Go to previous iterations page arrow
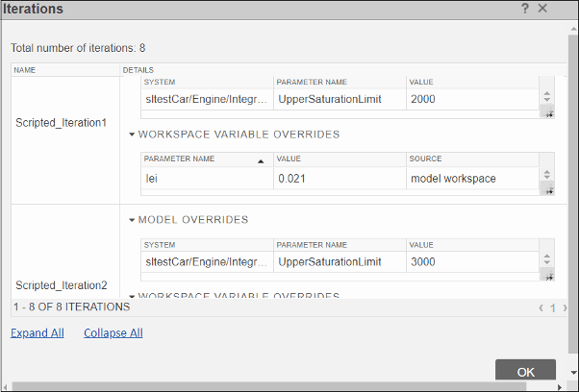579x392 pixels. click(541, 307)
